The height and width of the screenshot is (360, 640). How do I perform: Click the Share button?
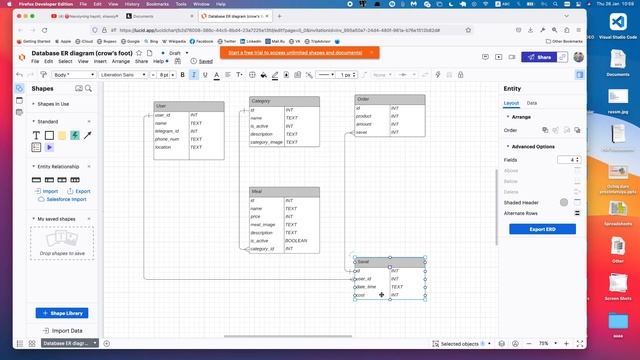click(x=539, y=58)
